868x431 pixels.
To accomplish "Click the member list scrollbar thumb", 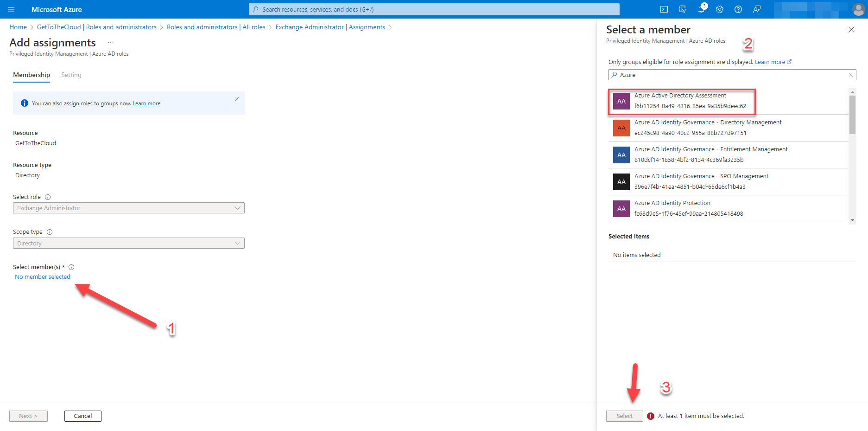I will coord(852,115).
